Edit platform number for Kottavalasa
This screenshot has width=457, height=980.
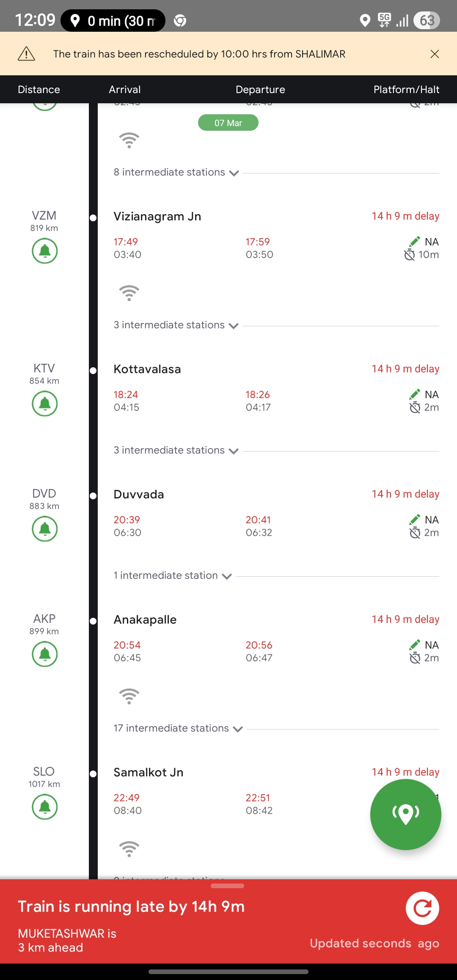414,394
